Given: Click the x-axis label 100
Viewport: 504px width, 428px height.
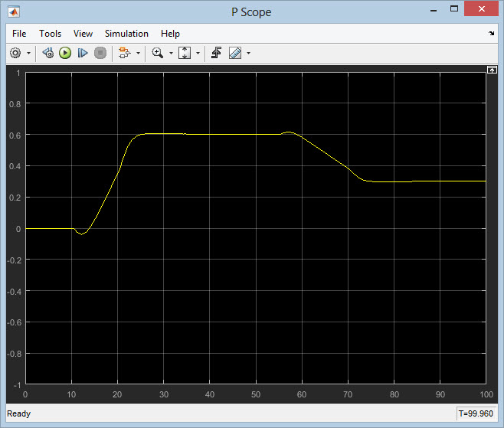Looking at the screenshot, I should (x=486, y=394).
